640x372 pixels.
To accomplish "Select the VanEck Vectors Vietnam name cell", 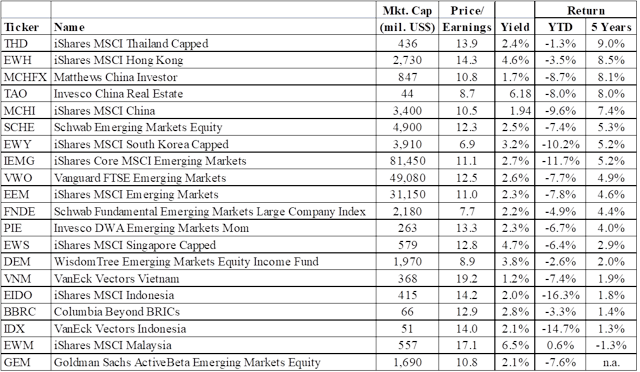I will tap(116, 278).
